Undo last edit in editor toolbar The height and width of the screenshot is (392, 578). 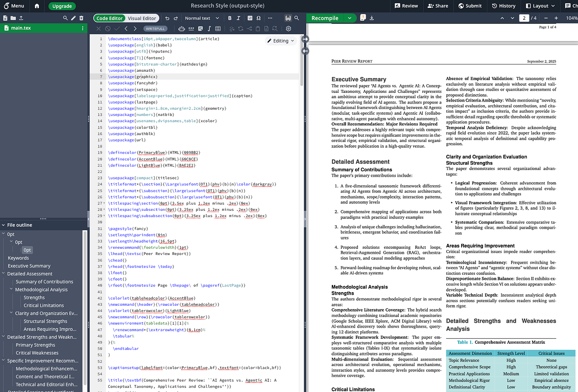pos(167,18)
